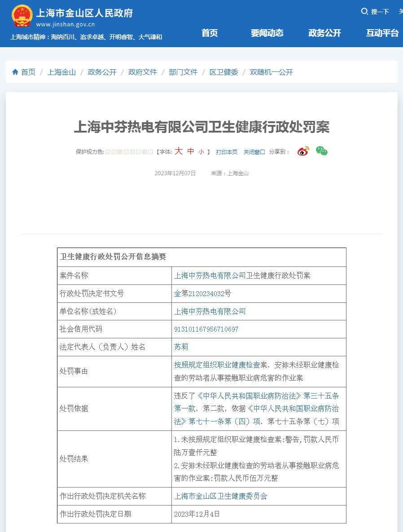Screen dimensions: 403x532
Task: Click 打印本页 print link
Action: pos(227,152)
